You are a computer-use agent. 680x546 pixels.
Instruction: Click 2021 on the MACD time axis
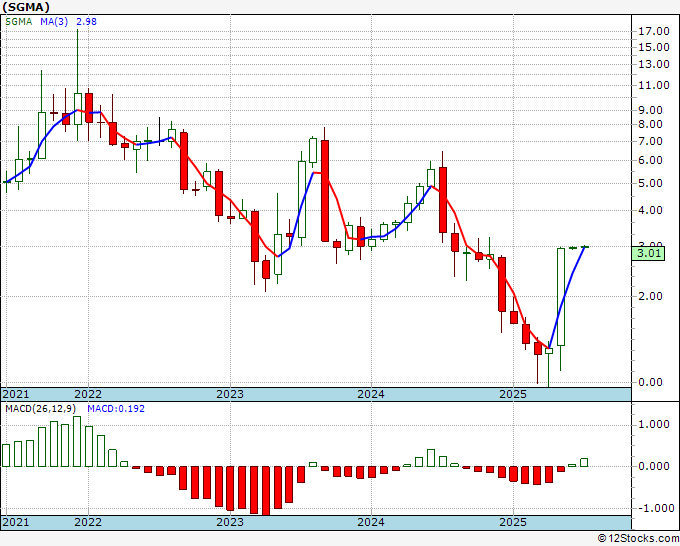(x=16, y=522)
